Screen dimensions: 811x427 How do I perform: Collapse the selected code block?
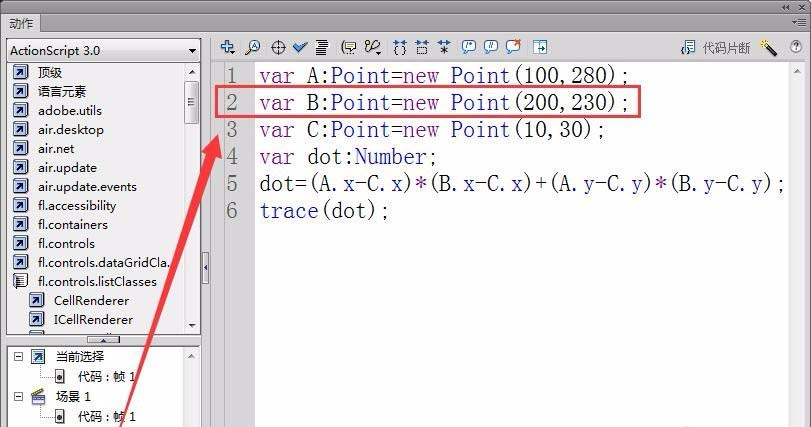pos(422,48)
